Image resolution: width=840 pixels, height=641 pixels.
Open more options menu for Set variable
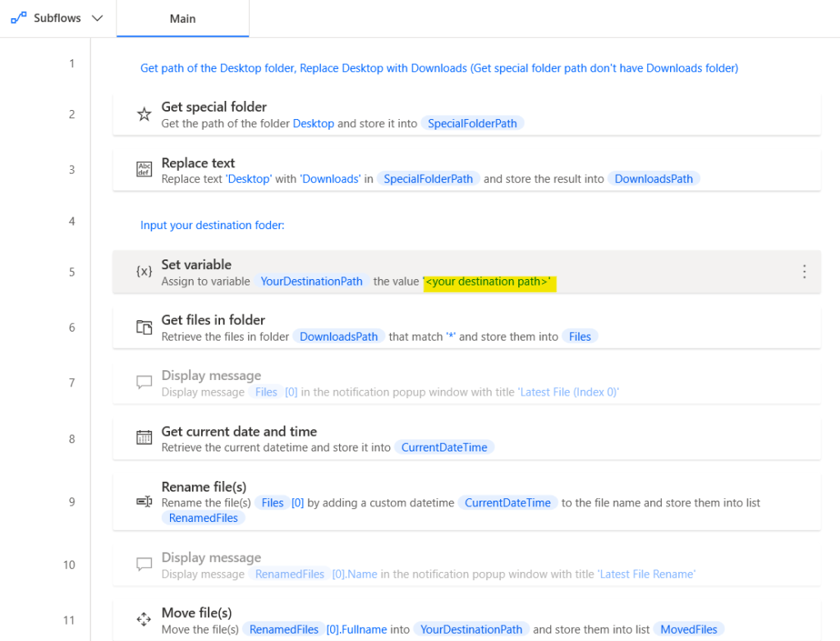tap(804, 272)
